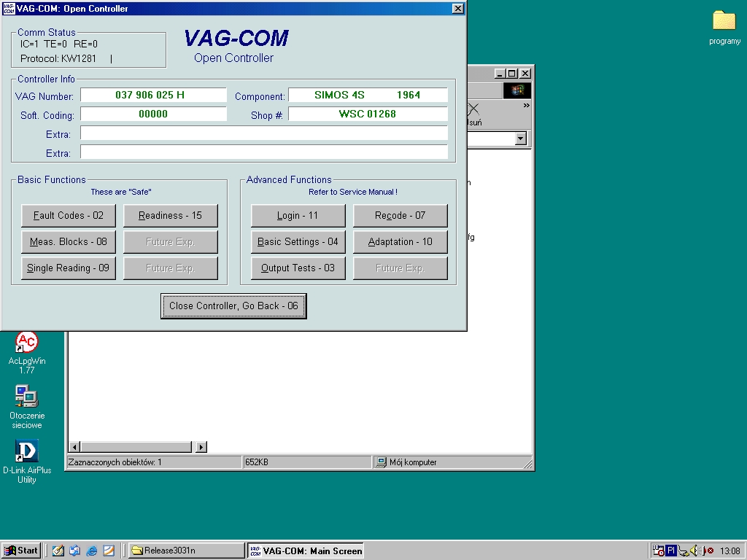The width and height of the screenshot is (747, 560).
Task: Click the first Extra text field
Action: pyautogui.click(x=263, y=133)
